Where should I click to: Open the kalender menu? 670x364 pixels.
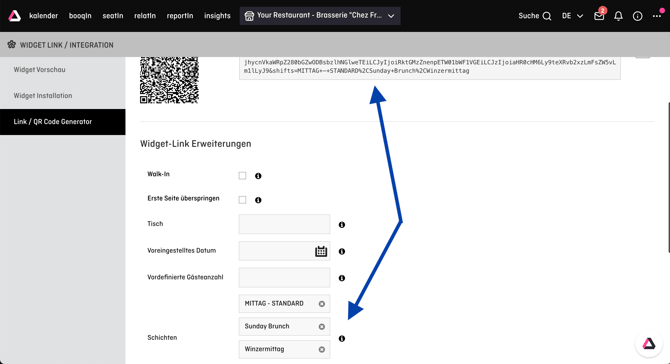click(44, 16)
